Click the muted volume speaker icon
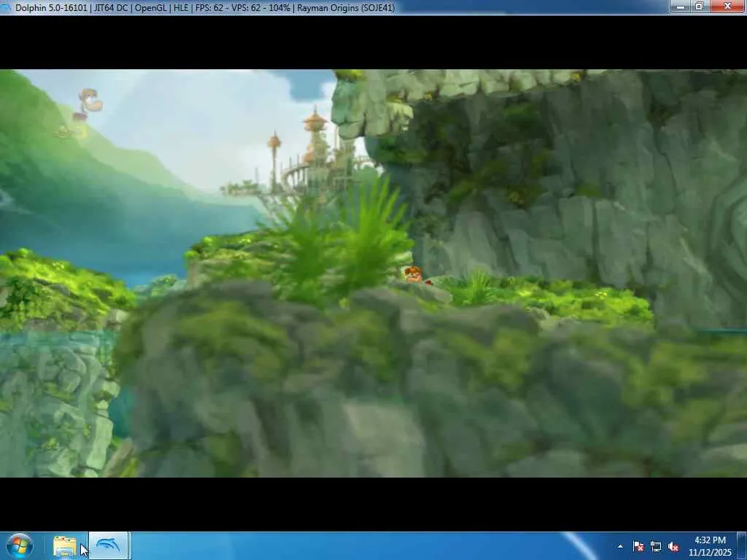747x560 pixels. tap(673, 546)
